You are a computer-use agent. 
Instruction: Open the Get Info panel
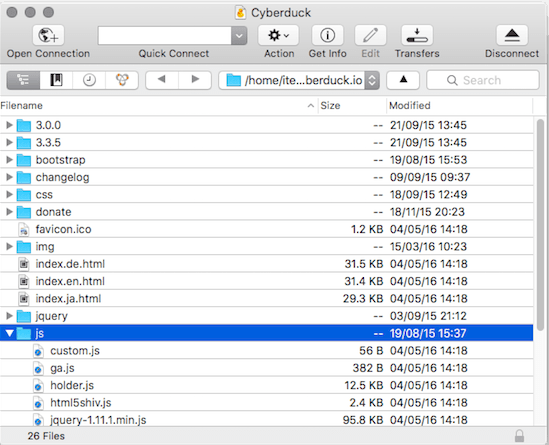(327, 35)
